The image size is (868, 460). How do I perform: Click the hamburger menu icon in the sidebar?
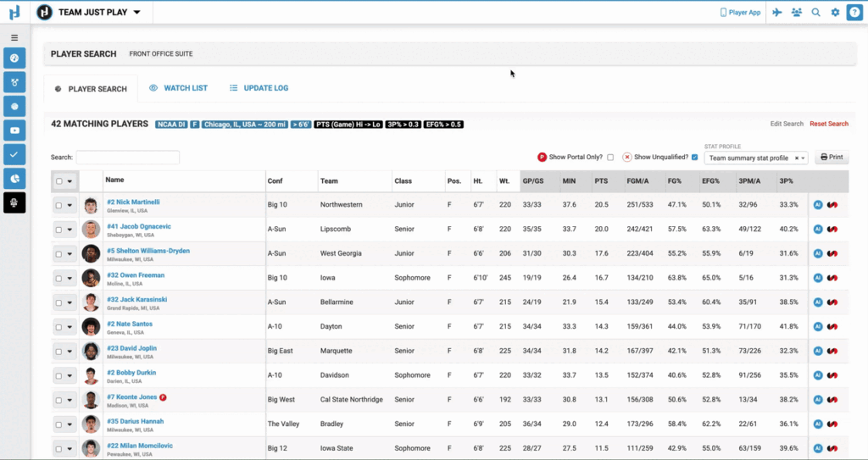pyautogui.click(x=14, y=38)
